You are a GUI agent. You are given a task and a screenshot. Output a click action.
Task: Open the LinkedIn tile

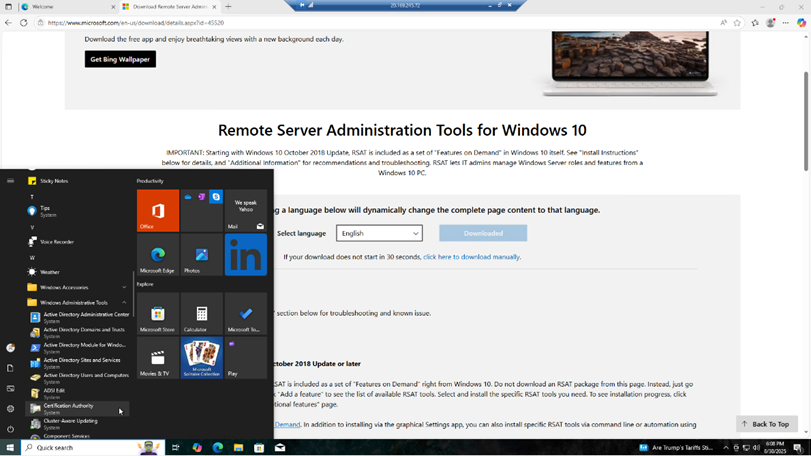tap(245, 255)
